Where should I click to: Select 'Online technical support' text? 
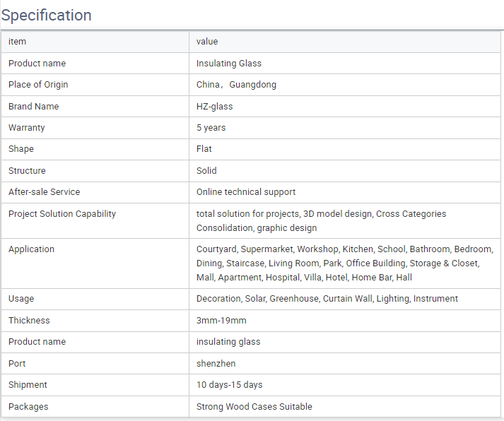(x=246, y=191)
